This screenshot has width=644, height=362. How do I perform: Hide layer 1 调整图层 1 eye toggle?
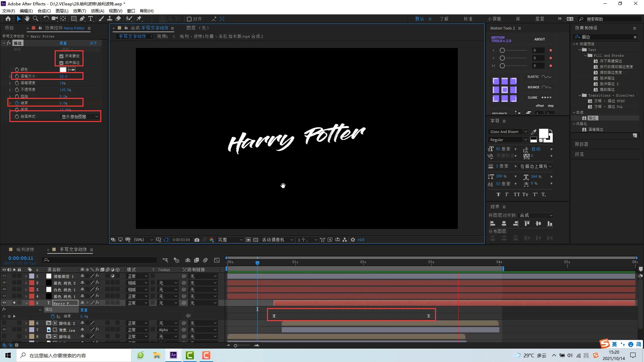pos(4,276)
